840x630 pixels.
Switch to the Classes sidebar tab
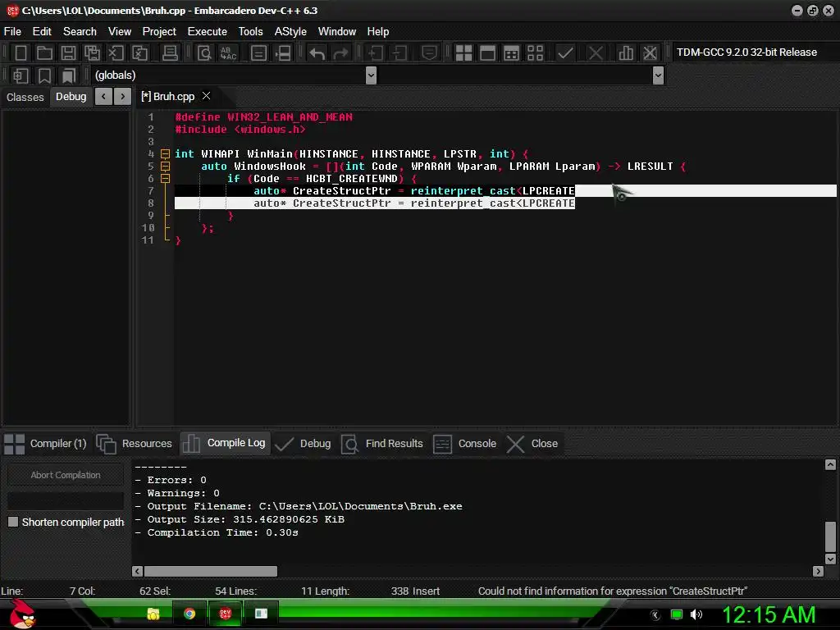25,97
